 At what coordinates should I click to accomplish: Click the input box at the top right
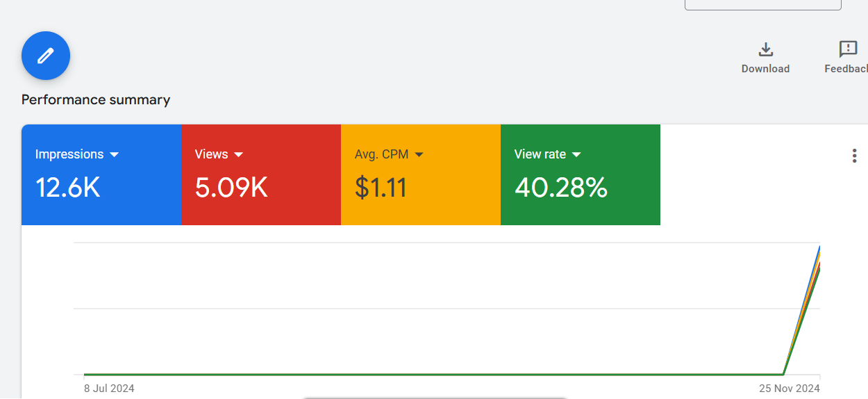762,4
